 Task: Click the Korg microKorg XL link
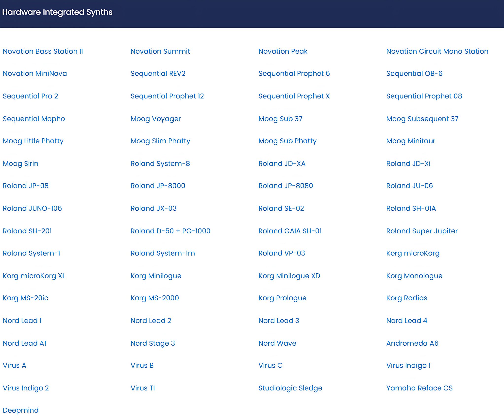(34, 276)
